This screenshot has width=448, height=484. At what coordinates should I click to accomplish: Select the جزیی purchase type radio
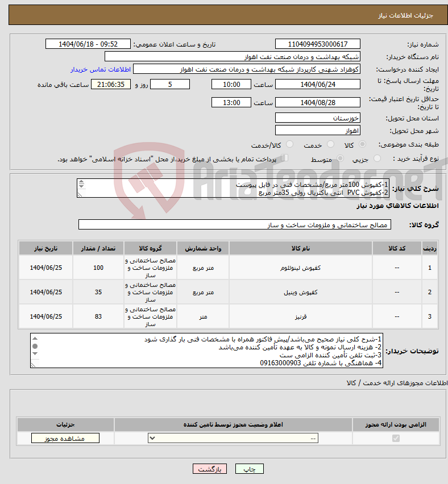377,158
